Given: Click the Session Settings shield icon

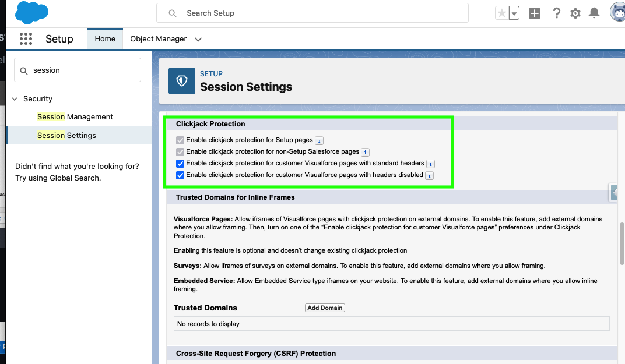Looking at the screenshot, I should click(182, 81).
